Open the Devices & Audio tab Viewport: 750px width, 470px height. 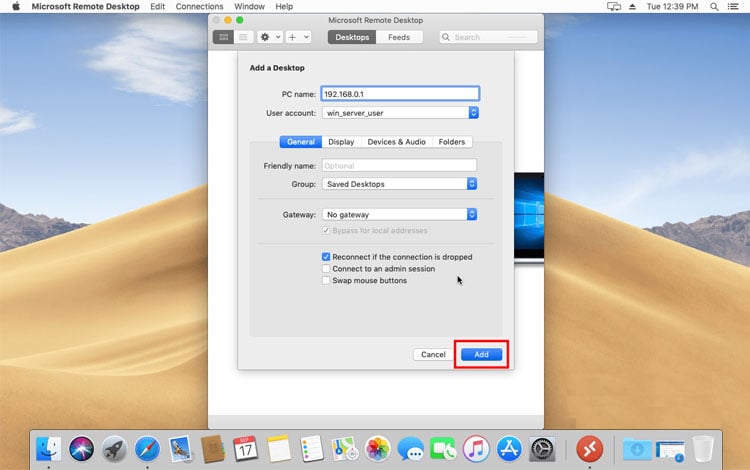click(x=397, y=142)
